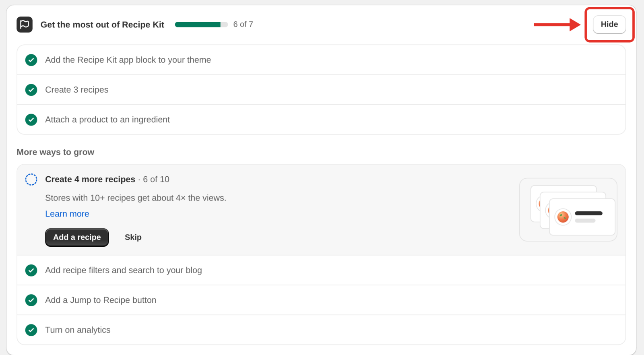Image resolution: width=644 pixels, height=355 pixels.
Task: Click the check icon for Attach a product
Action: click(x=31, y=120)
